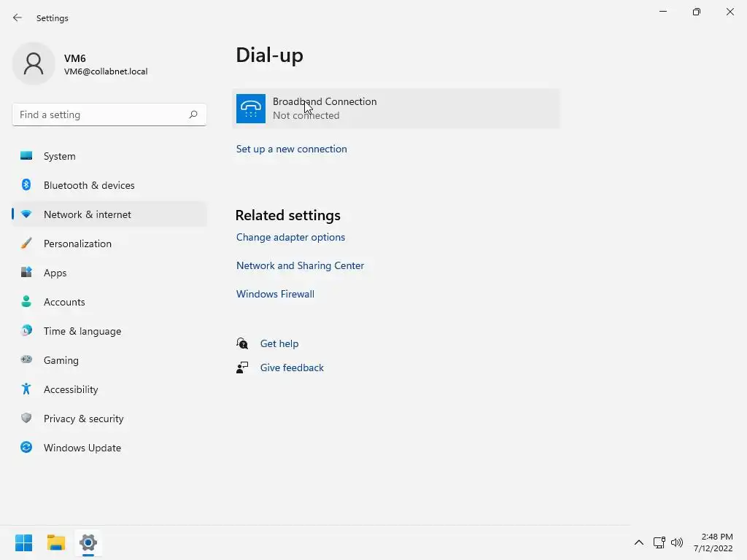Click the search magnifier icon
Viewport: 747px width, 560px height.
tap(193, 114)
